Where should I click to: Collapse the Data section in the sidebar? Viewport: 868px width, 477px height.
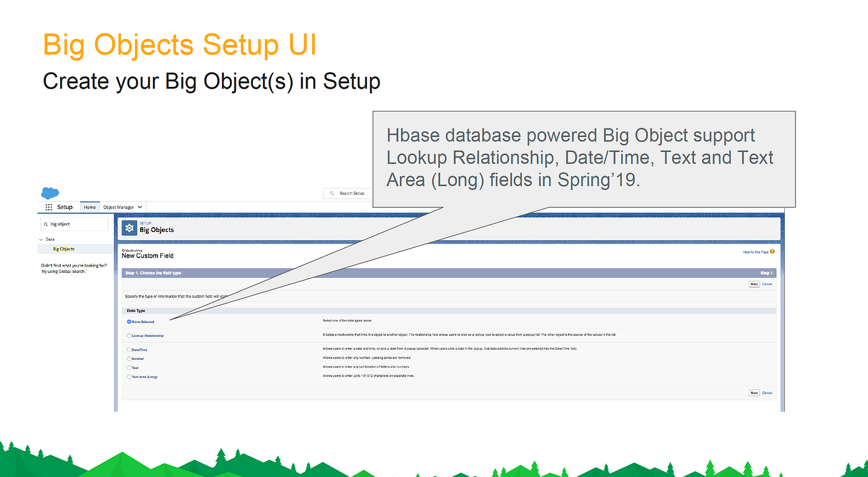point(42,239)
